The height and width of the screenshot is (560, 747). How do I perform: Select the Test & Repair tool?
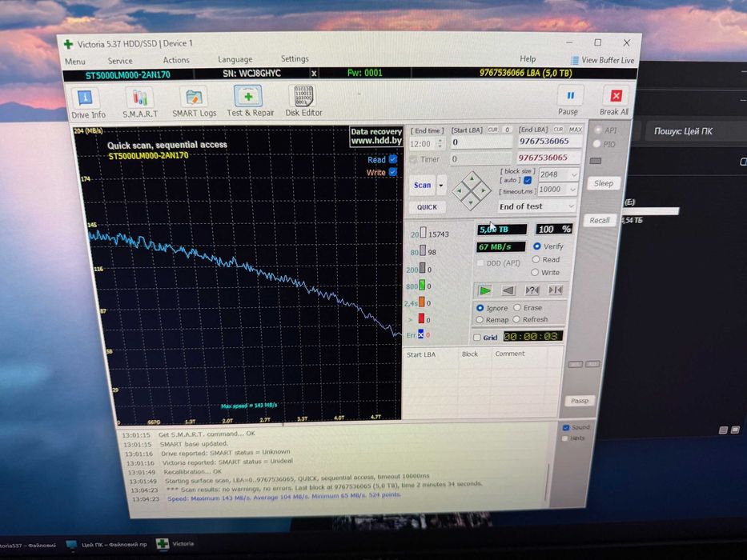tap(250, 101)
